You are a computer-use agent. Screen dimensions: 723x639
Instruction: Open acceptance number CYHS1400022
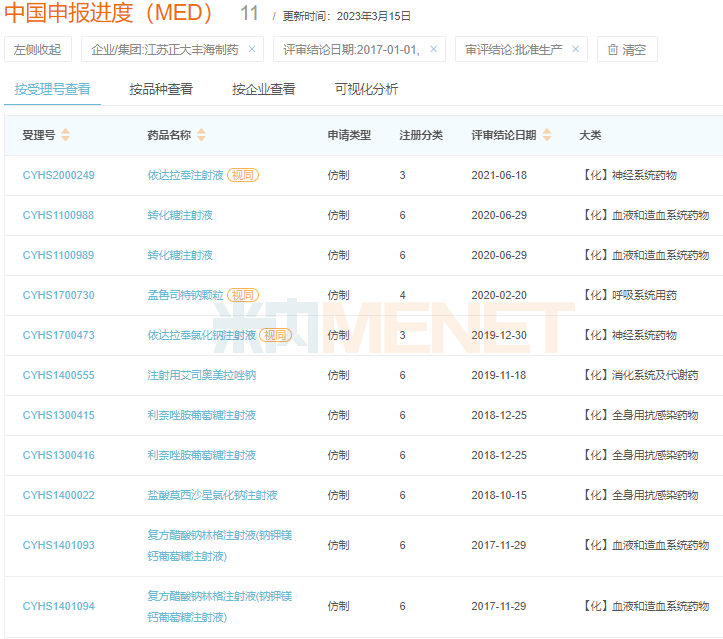[59, 495]
